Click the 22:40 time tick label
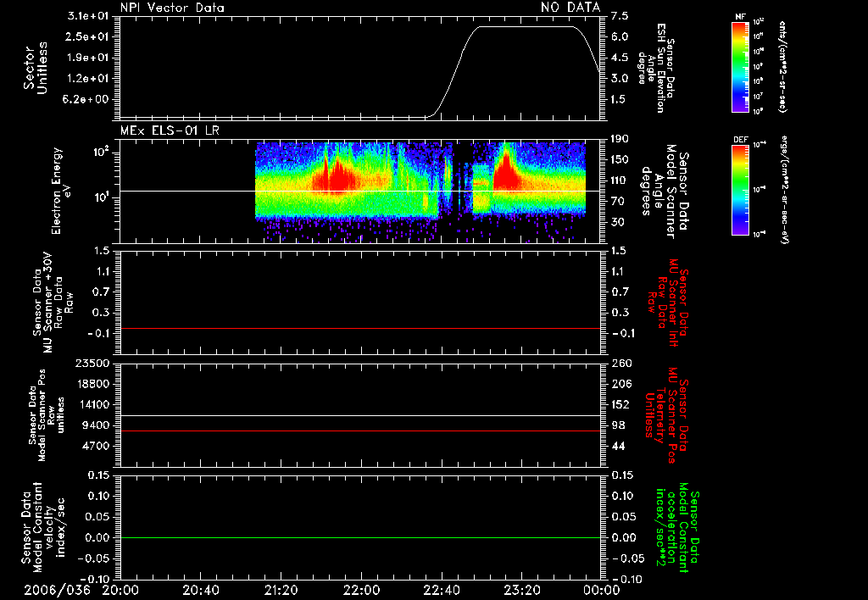 (x=441, y=590)
